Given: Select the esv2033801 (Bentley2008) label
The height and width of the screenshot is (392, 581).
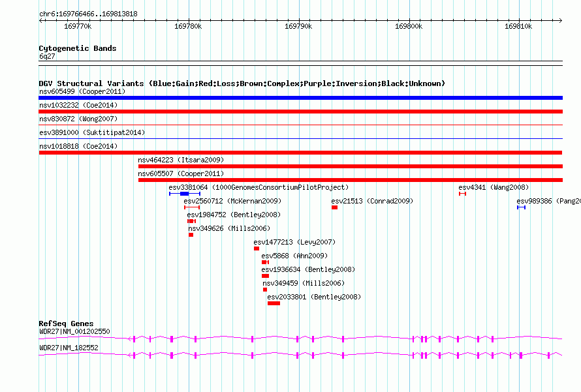Looking at the screenshot, I should point(314,297).
